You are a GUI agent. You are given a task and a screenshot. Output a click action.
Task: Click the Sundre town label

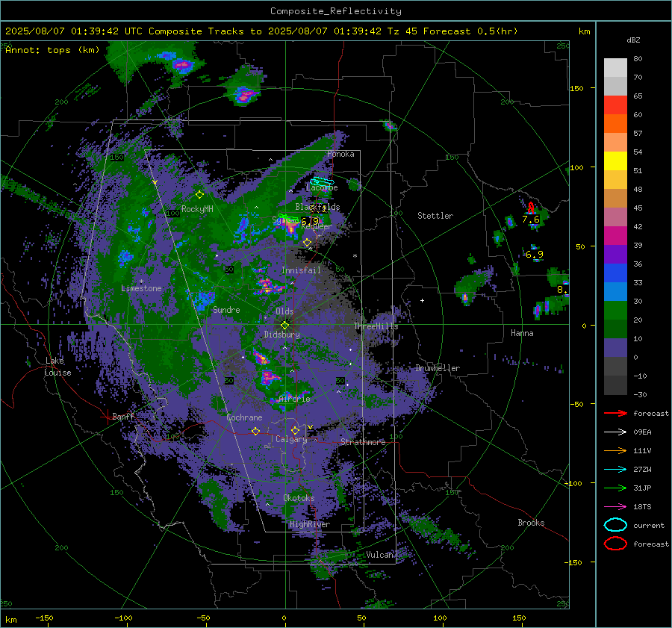tap(226, 309)
